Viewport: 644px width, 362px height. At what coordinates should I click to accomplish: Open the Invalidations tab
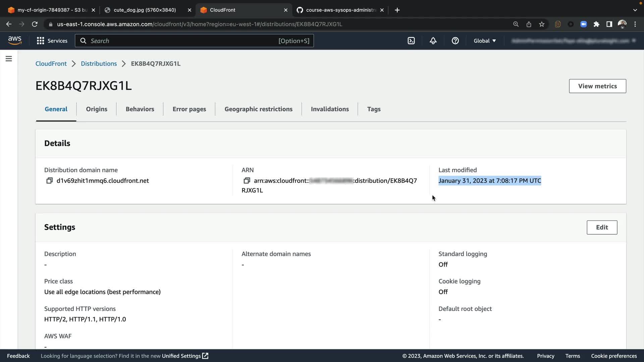330,109
